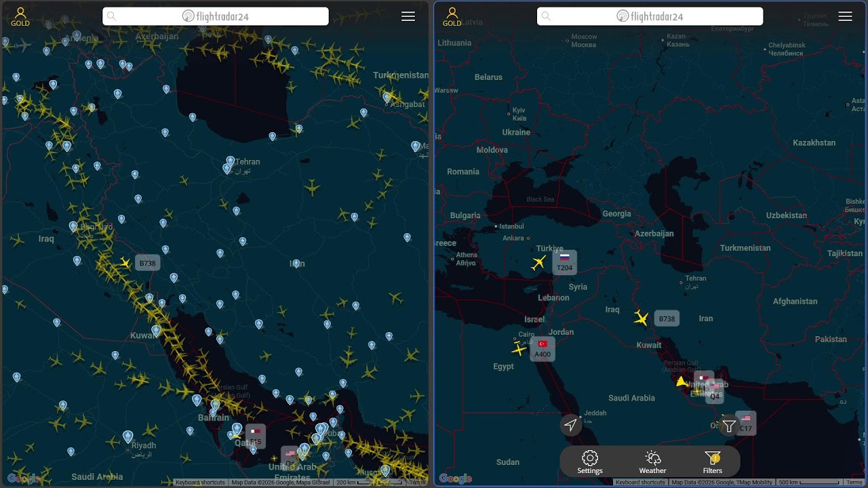The width and height of the screenshot is (868, 488).
Task: Open Settings in the right map toolbar
Action: [x=590, y=462]
